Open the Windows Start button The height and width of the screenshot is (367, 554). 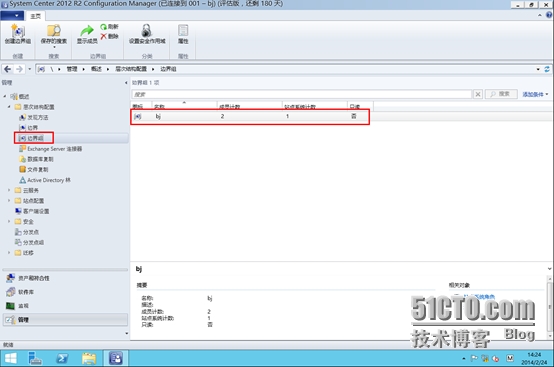[x=11, y=359]
